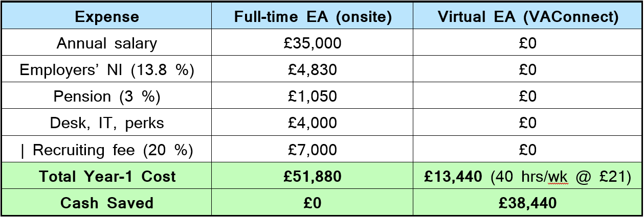644x217 pixels.
Task: Click the £7,000 recruiting fee cell
Action: [313, 150]
